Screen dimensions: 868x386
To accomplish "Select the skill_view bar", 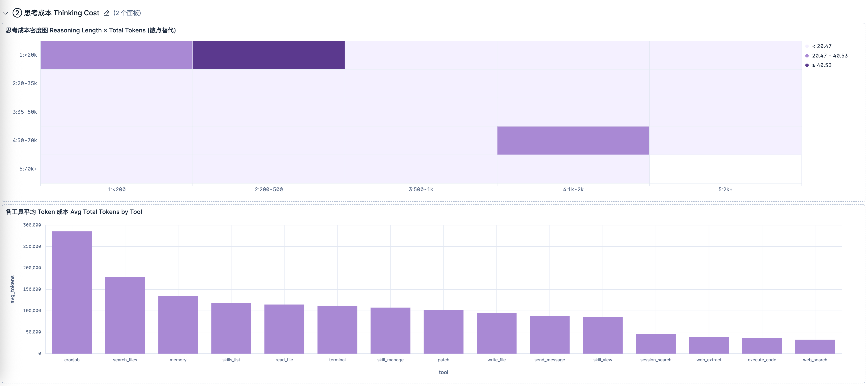I will (x=603, y=335).
